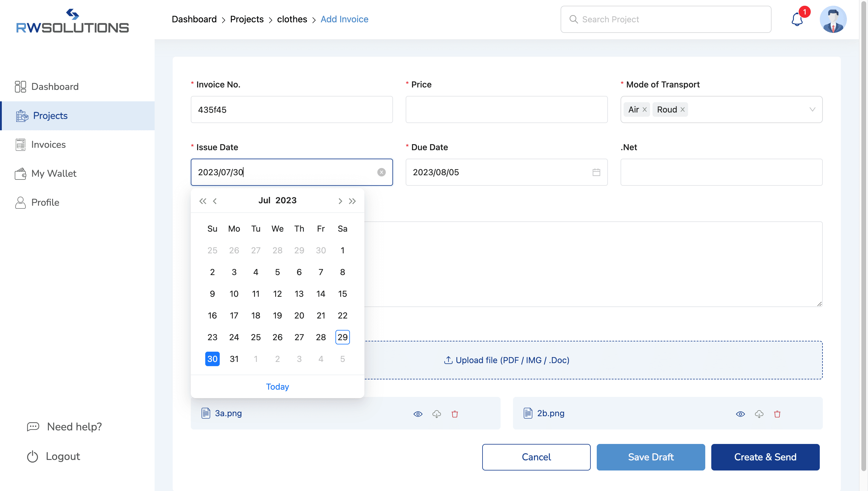Click the Cancel button
Viewport: 868px width, 491px height.
[536, 457]
